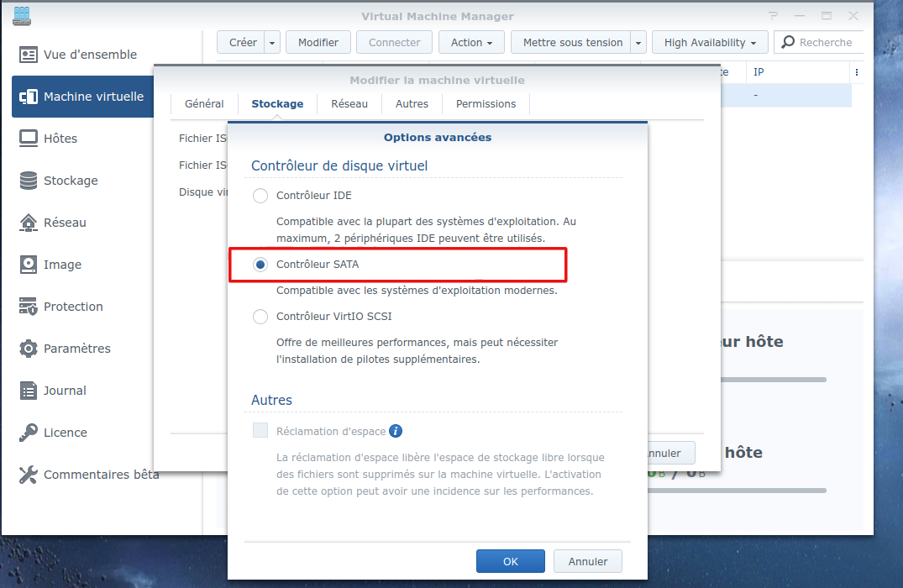Switch to the Permissions tab

click(486, 103)
